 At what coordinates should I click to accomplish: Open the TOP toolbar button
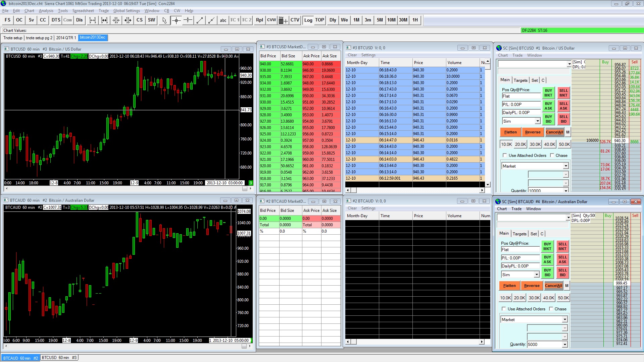pos(319,20)
